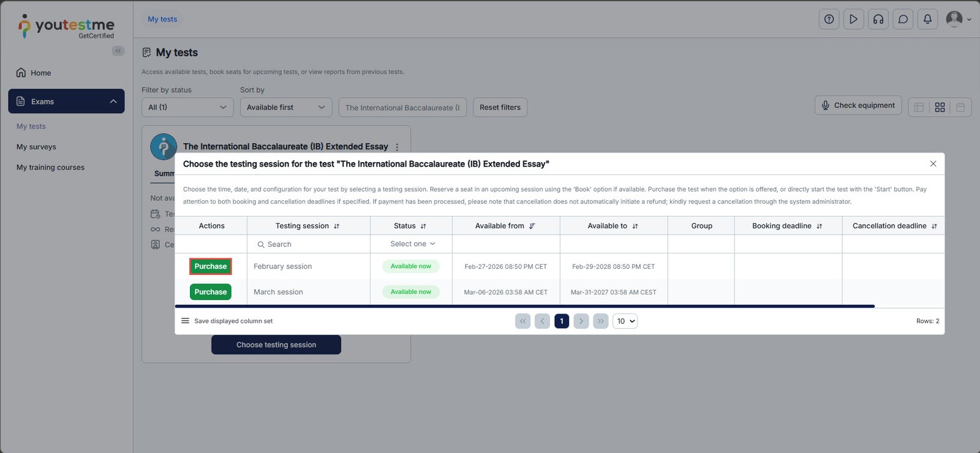Switch to calendar view icon
980x453 pixels.
[960, 107]
